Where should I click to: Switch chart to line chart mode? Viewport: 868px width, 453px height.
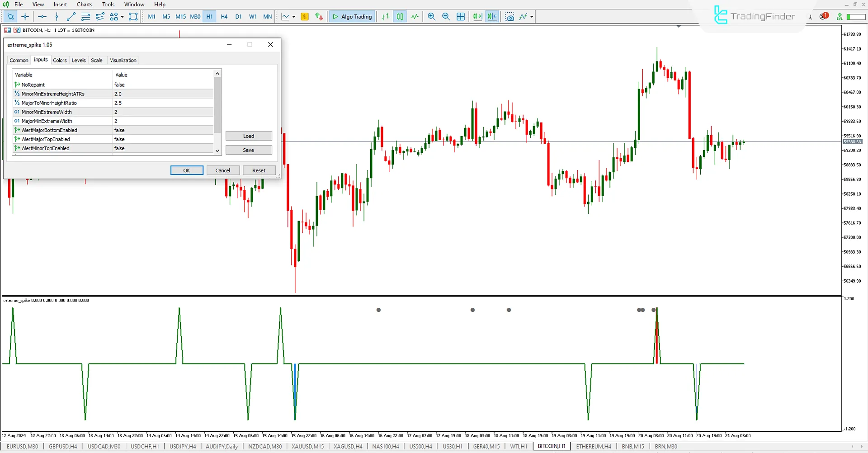pyautogui.click(x=415, y=17)
